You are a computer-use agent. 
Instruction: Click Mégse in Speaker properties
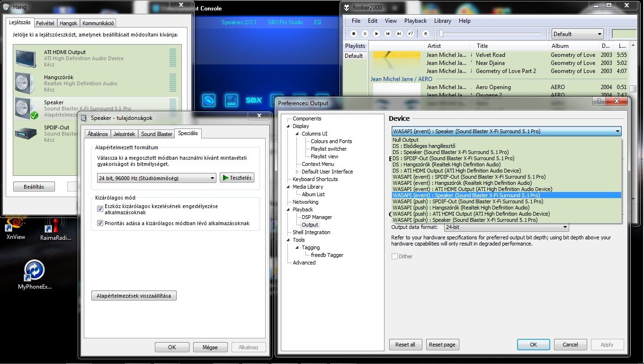click(x=210, y=347)
